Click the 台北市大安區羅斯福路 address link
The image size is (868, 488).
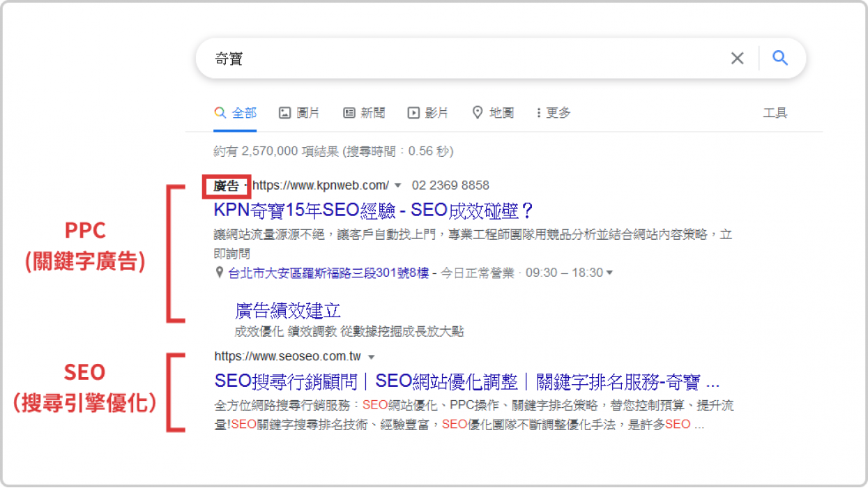tap(328, 273)
